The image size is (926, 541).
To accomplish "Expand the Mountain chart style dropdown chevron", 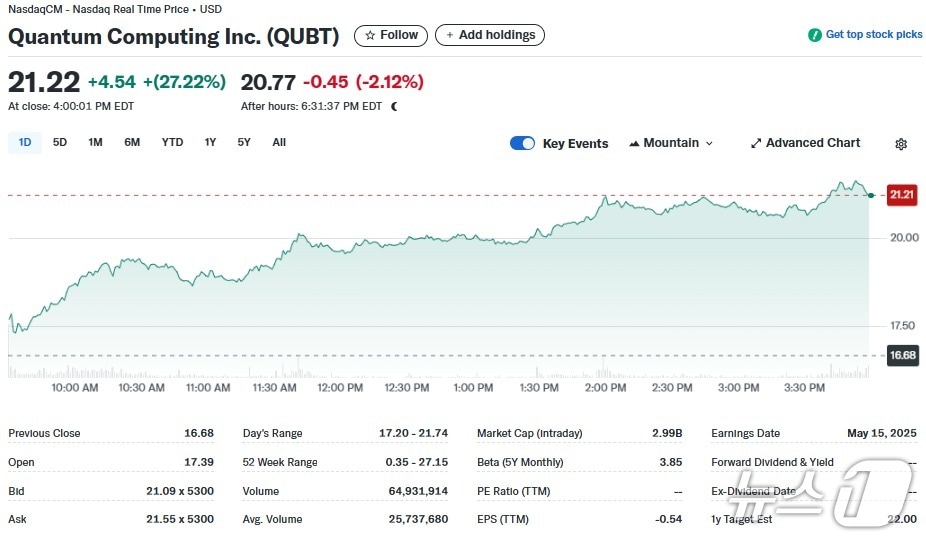I will tap(710, 144).
